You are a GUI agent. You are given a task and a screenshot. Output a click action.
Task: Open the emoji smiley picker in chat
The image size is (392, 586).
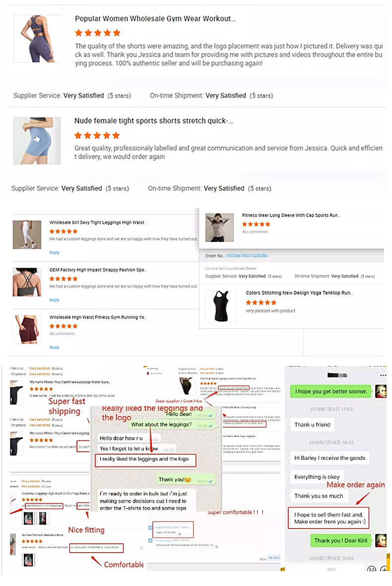[x=372, y=569]
